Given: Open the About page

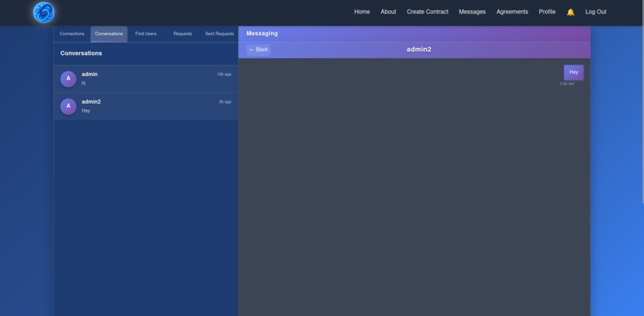Looking at the screenshot, I should (388, 12).
